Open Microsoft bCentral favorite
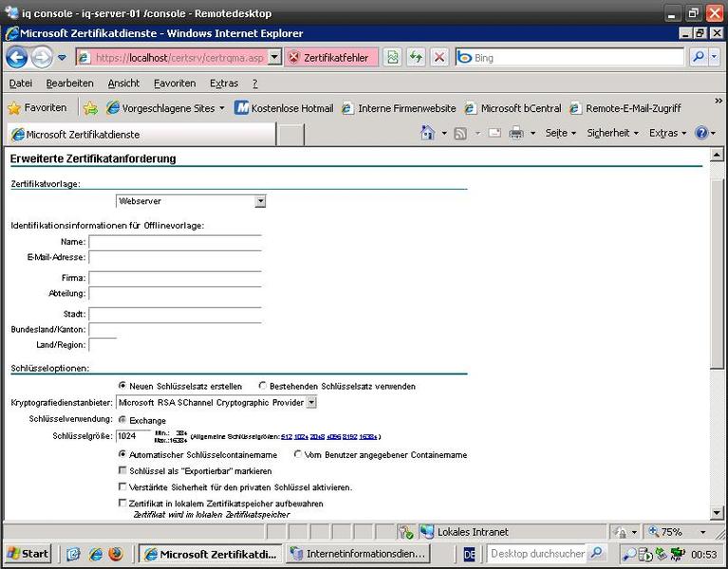The width and height of the screenshot is (728, 569). [513, 108]
